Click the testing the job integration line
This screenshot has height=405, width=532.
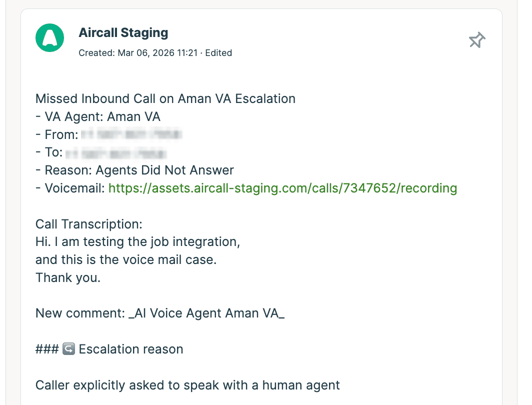(137, 242)
